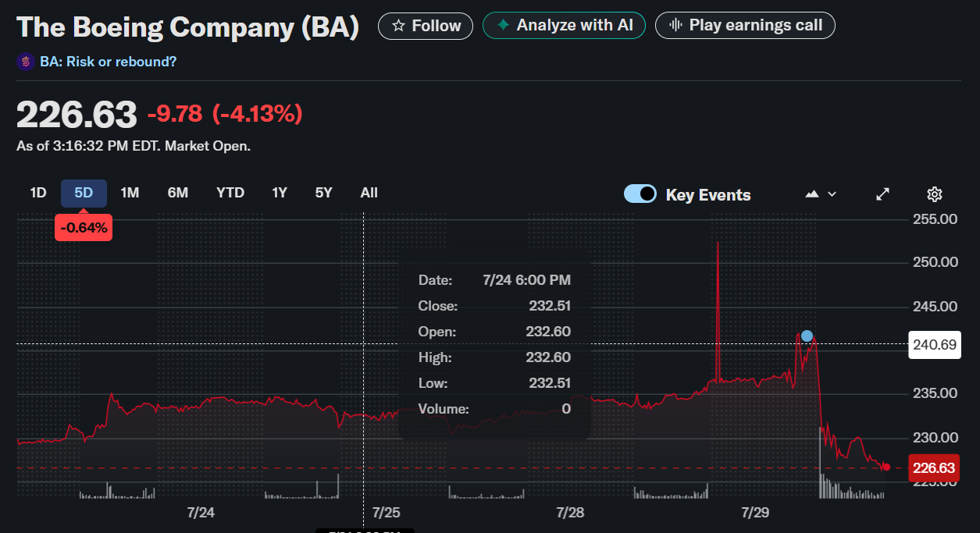The height and width of the screenshot is (533, 980).
Task: Start the Play earnings call button
Action: click(745, 26)
